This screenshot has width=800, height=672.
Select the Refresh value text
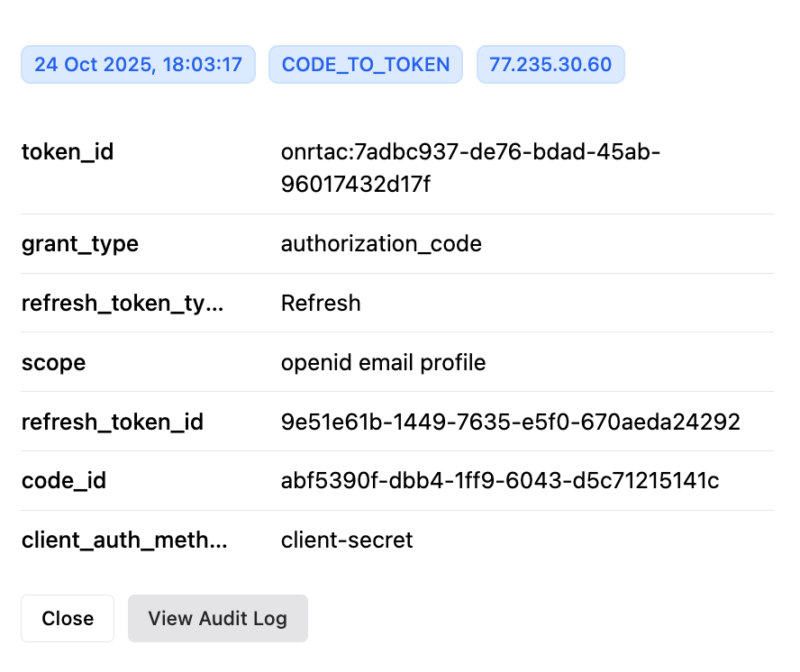coord(321,303)
